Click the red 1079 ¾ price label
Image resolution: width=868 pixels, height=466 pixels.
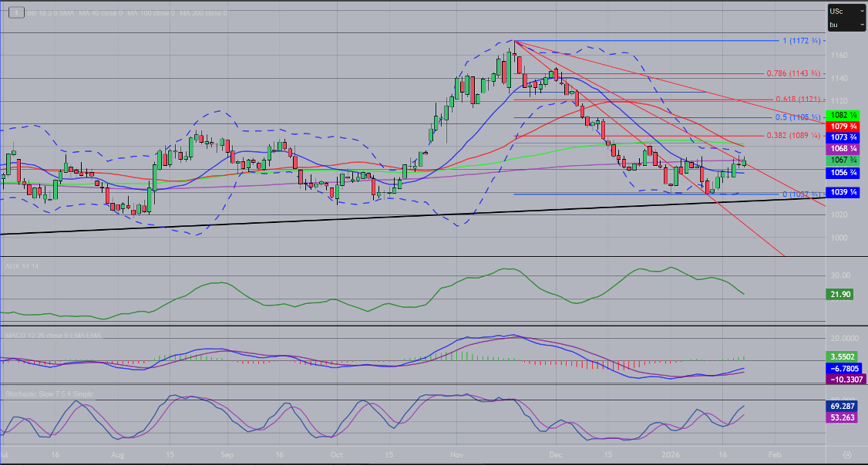click(x=843, y=126)
